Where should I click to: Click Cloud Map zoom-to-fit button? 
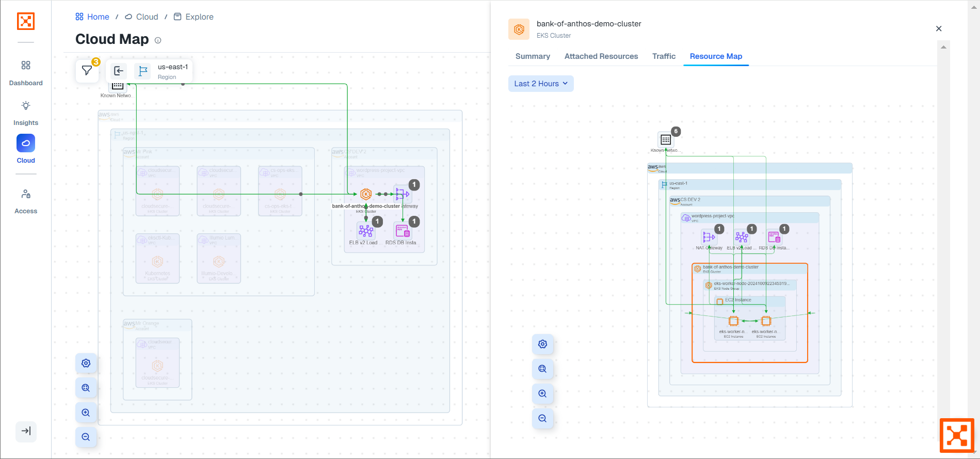(x=86, y=388)
